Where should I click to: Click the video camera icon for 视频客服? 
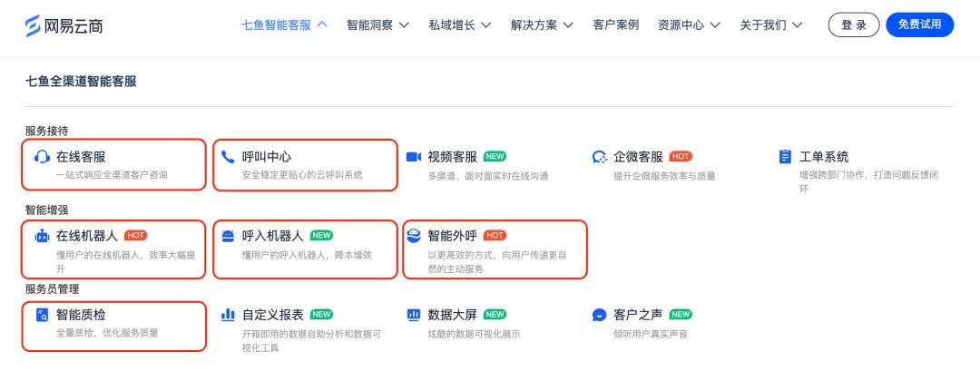pos(414,157)
